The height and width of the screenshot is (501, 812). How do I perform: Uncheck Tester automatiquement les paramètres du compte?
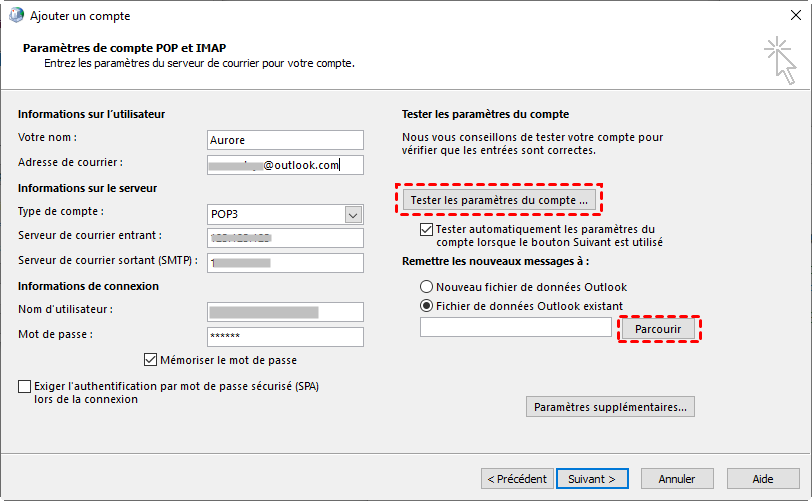[427, 229]
